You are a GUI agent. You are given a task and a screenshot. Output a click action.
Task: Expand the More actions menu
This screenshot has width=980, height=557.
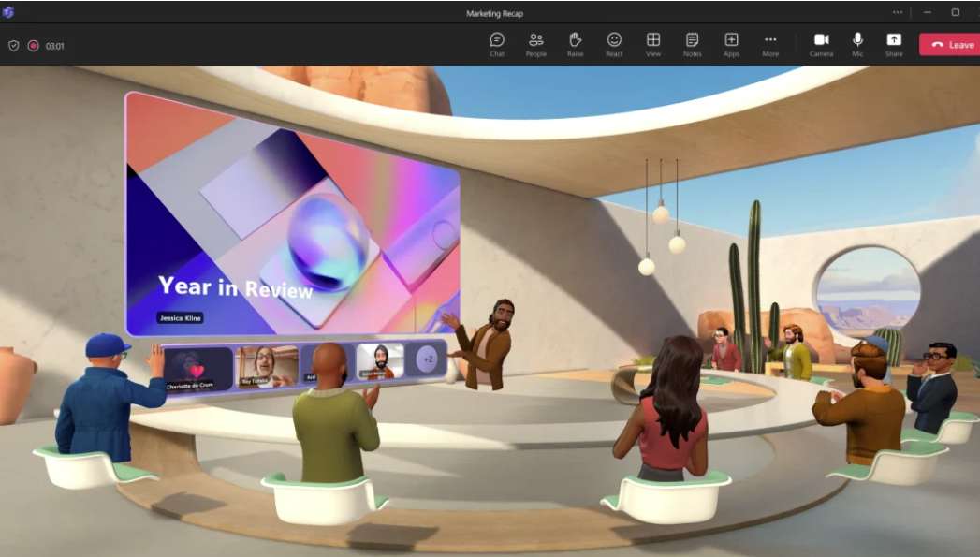(x=770, y=43)
